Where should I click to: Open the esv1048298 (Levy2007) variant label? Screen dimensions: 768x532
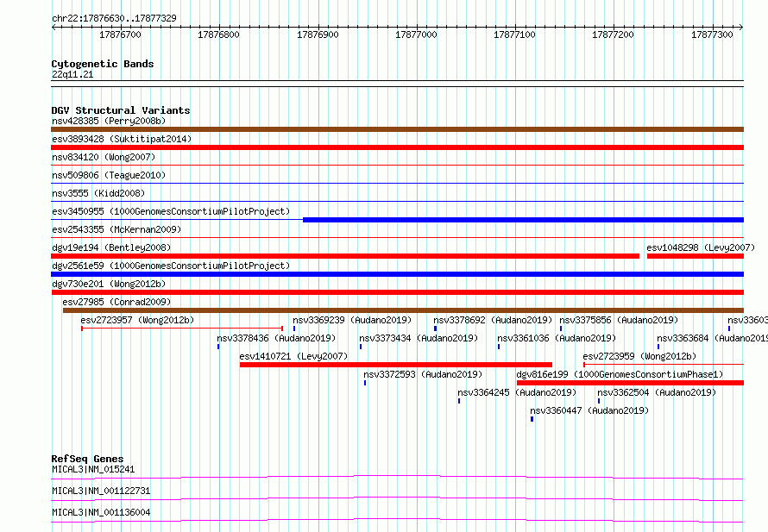click(x=701, y=247)
